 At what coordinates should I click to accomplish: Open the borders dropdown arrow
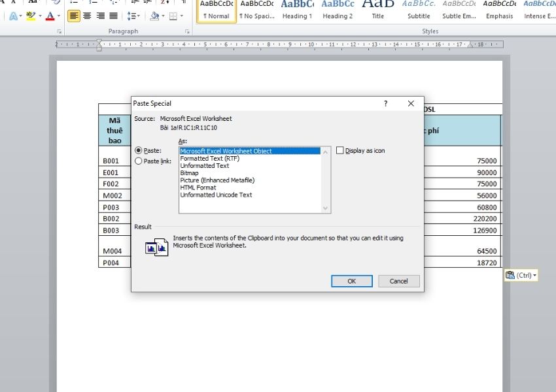click(x=182, y=16)
